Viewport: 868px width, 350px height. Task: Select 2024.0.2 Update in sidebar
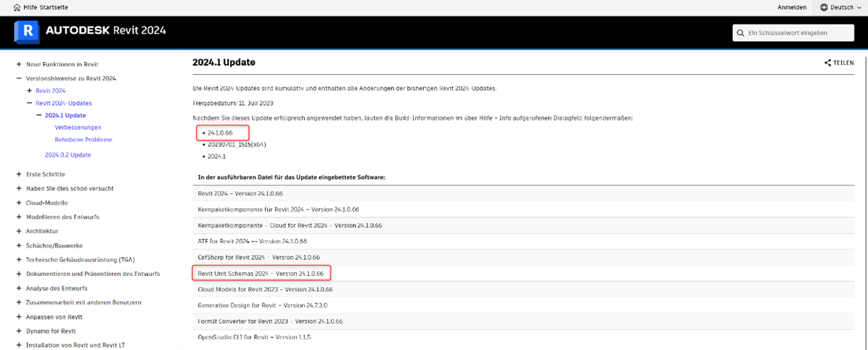[68, 155]
